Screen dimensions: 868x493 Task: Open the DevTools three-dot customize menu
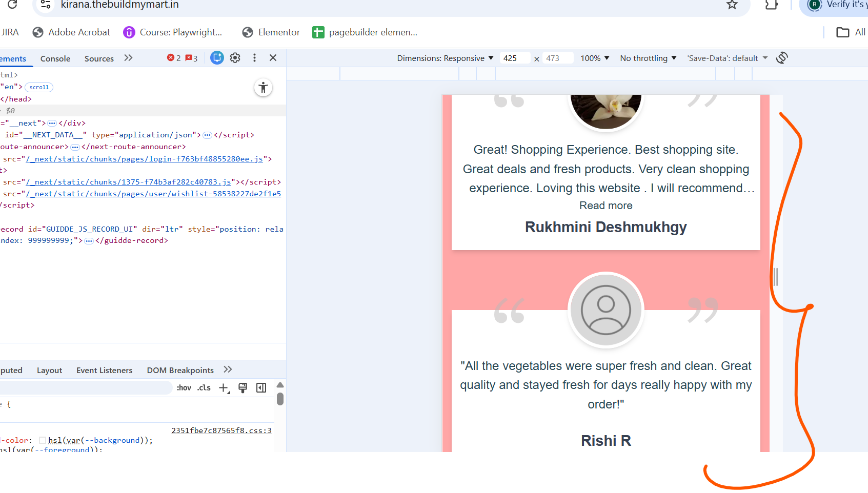[254, 58]
